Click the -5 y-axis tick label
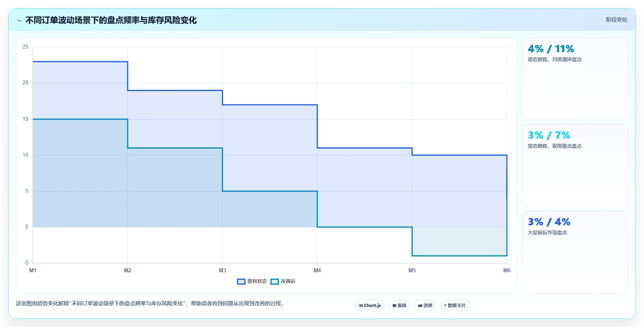 pos(26,263)
